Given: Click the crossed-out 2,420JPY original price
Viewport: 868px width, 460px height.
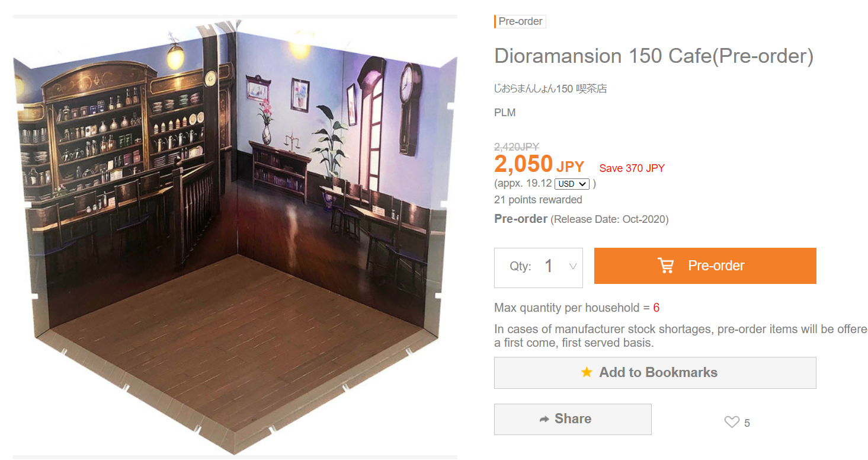Looking at the screenshot, I should (517, 147).
